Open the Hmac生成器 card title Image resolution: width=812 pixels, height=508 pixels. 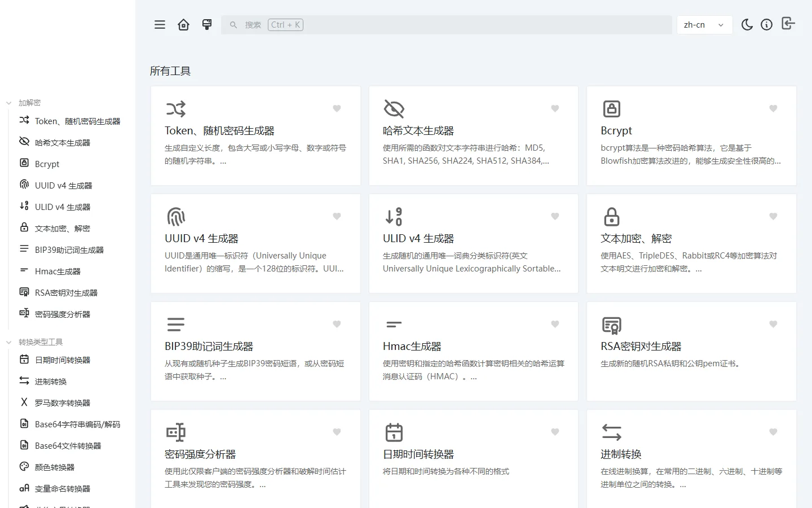click(x=412, y=346)
